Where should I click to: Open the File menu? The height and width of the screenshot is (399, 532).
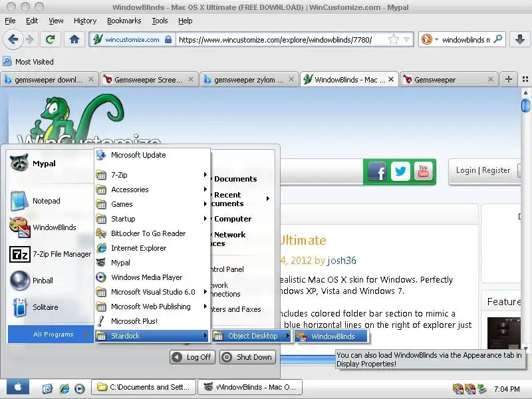10,21
